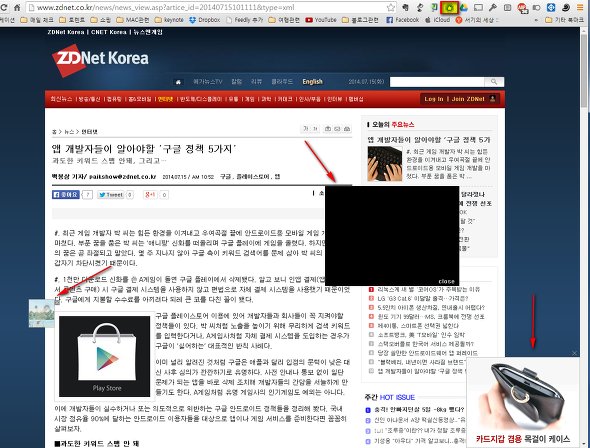This screenshot has height=448, width=590.
Task: Reload the page with the refresh icon
Action: tap(3, 7)
